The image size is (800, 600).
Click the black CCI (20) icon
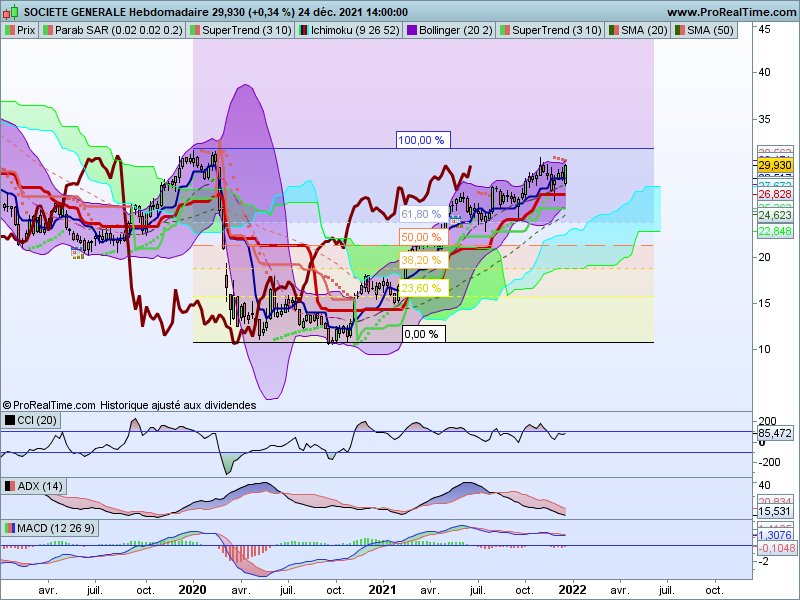(x=10, y=420)
